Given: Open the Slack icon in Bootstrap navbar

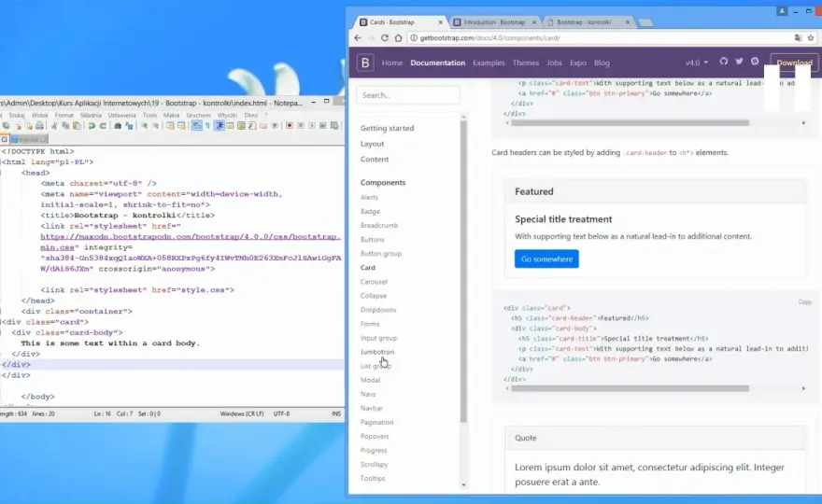Looking at the screenshot, I should coord(755,62).
